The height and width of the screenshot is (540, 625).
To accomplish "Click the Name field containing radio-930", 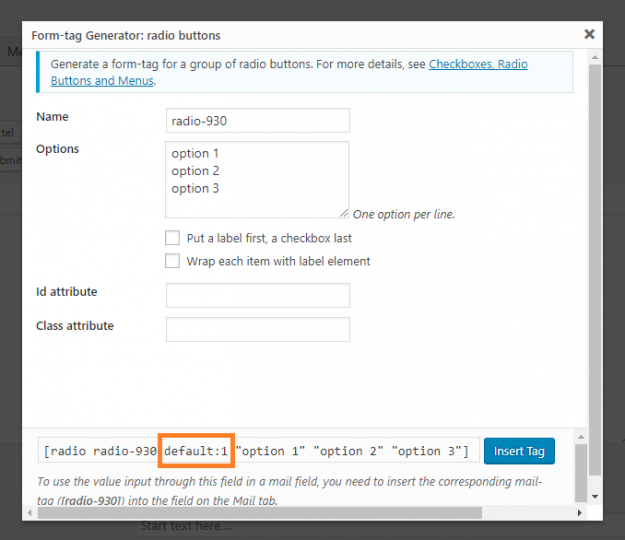I will 258,120.
